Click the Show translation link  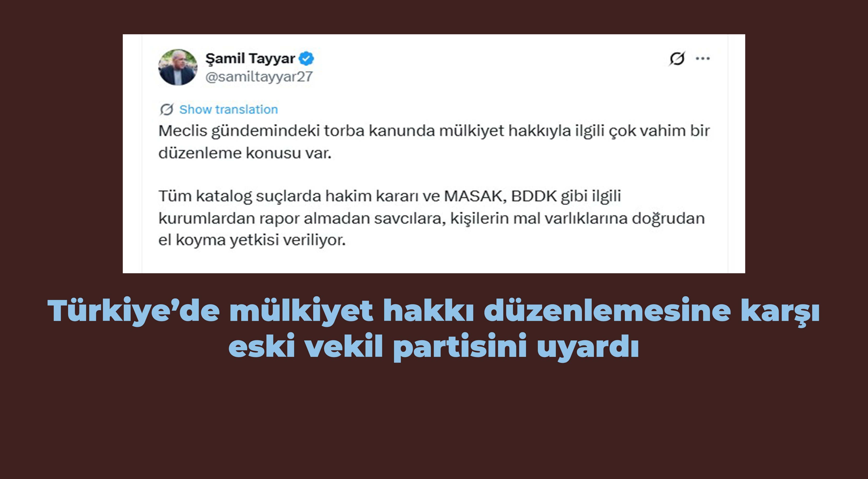[x=229, y=109]
